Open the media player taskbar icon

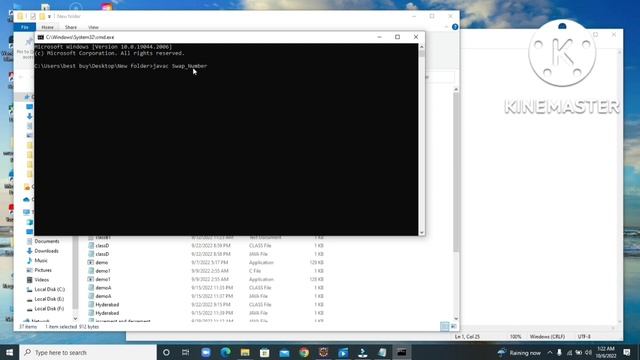[343, 352]
